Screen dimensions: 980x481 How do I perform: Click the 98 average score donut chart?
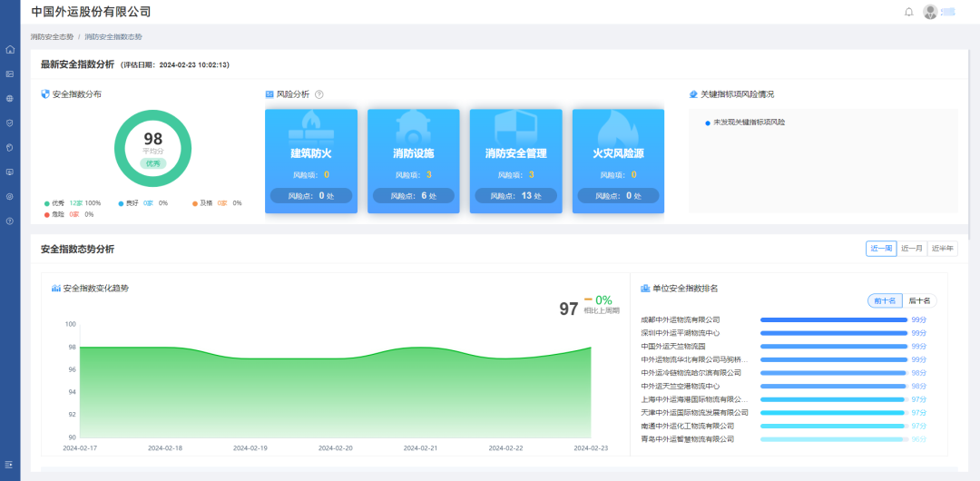[x=152, y=149]
